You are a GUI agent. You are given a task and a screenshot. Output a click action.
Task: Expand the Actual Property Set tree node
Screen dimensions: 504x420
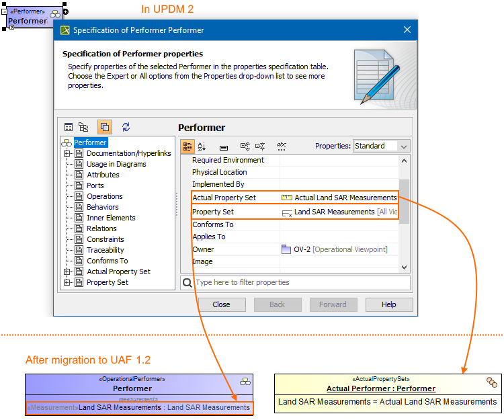coord(67,272)
